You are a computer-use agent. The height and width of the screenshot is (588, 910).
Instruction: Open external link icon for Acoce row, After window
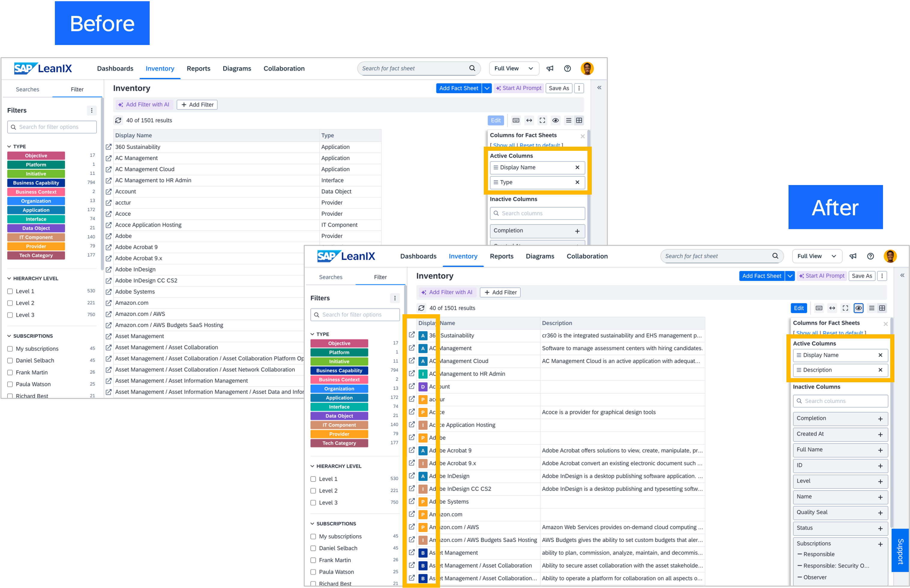click(412, 412)
